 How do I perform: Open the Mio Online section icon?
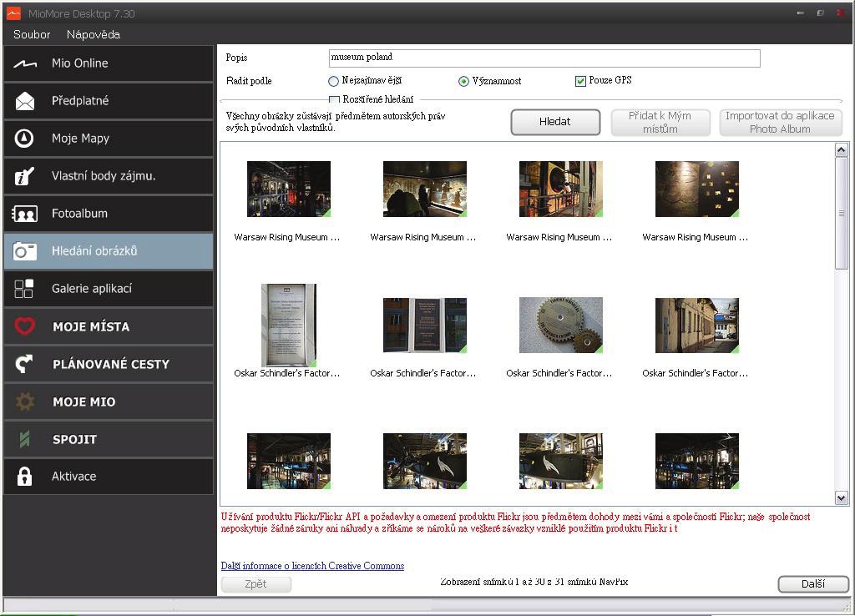25,63
